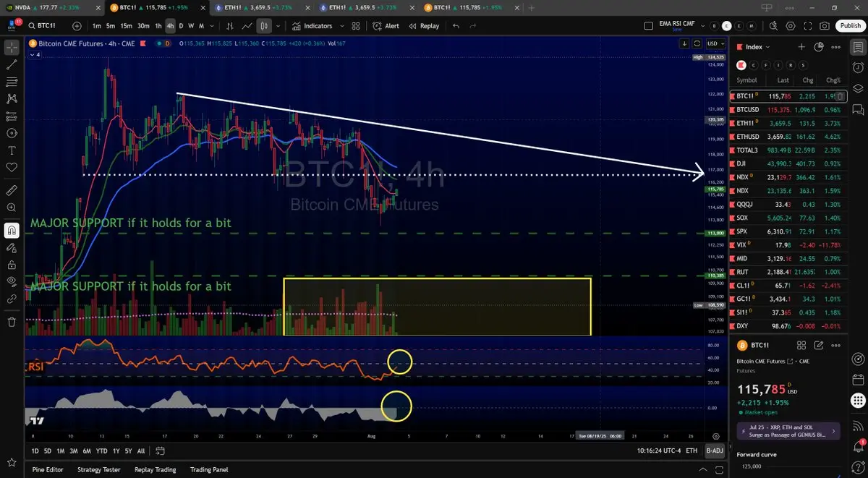
Task: Open the Strategy Tester tab
Action: (x=99, y=469)
